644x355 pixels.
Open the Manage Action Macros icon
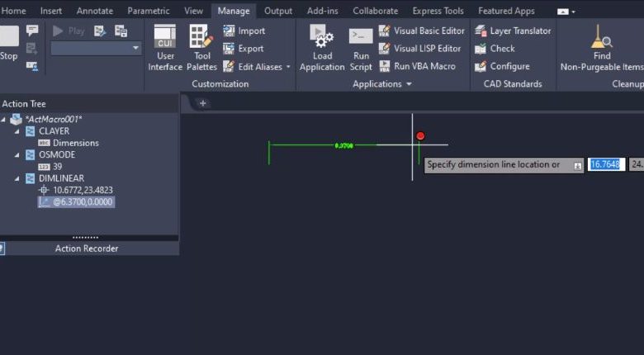(121, 31)
